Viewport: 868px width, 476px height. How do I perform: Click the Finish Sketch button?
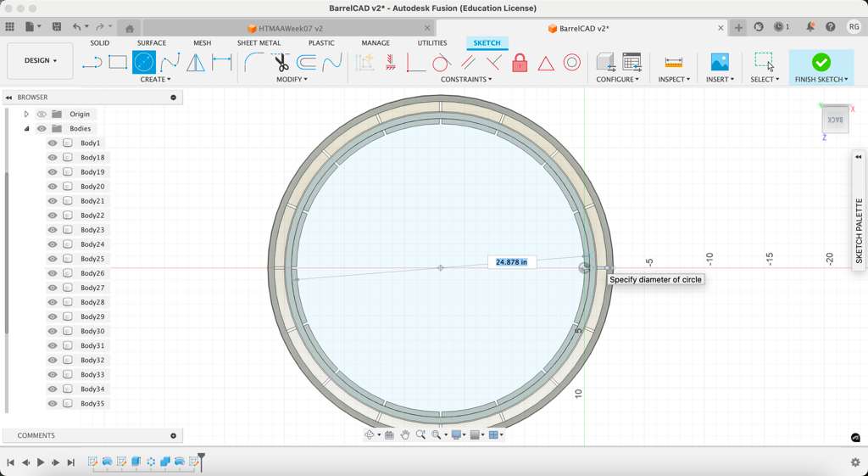(821, 67)
